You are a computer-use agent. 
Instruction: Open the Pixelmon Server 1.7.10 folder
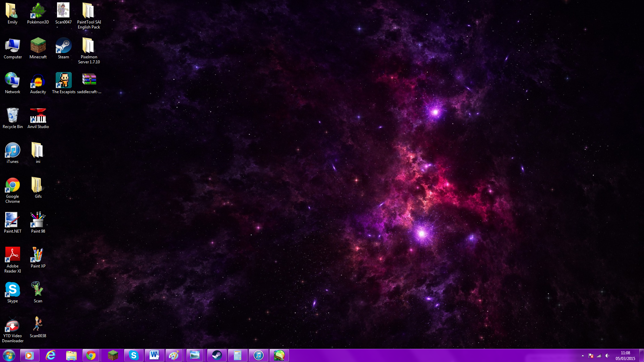click(89, 51)
